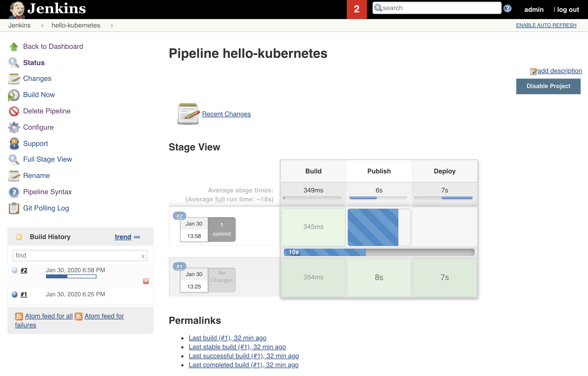The image size is (588, 376).
Task: Click the 345ms Build stage cell
Action: 313,227
